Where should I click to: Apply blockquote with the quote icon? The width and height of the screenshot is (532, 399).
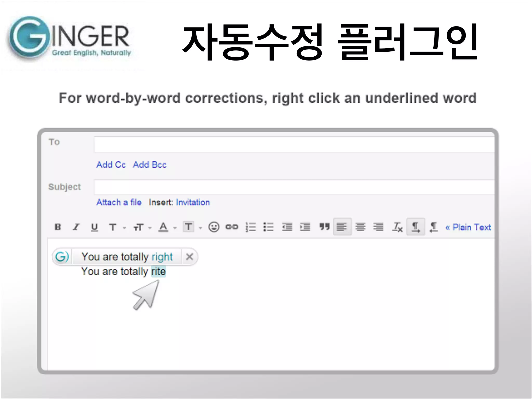coord(324,227)
